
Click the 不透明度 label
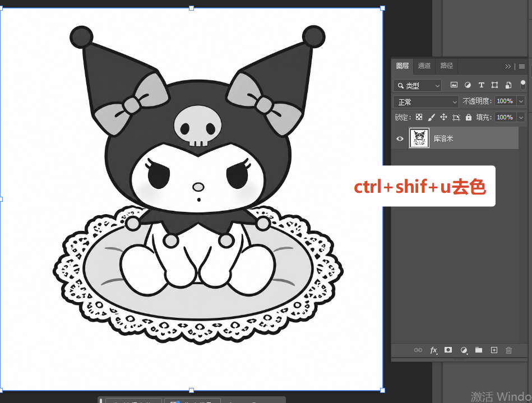click(477, 101)
